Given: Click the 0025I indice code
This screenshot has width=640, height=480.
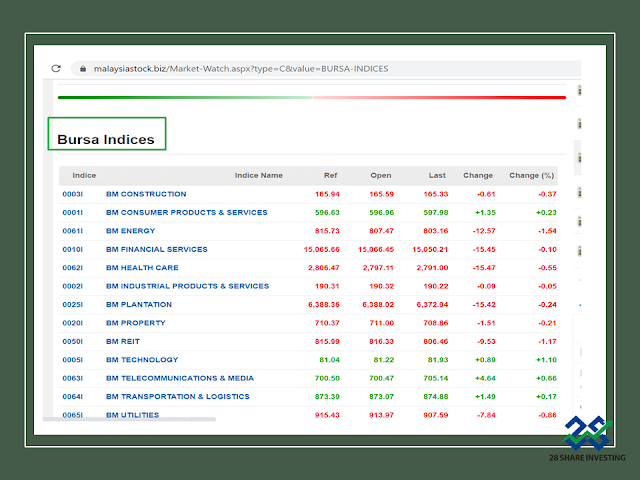Looking at the screenshot, I should pos(73,304).
